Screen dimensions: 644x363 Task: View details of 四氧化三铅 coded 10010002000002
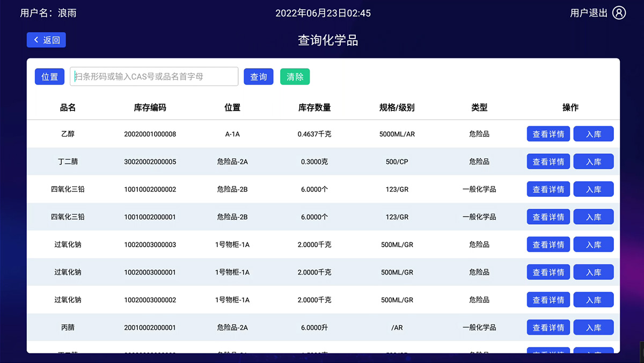548,189
